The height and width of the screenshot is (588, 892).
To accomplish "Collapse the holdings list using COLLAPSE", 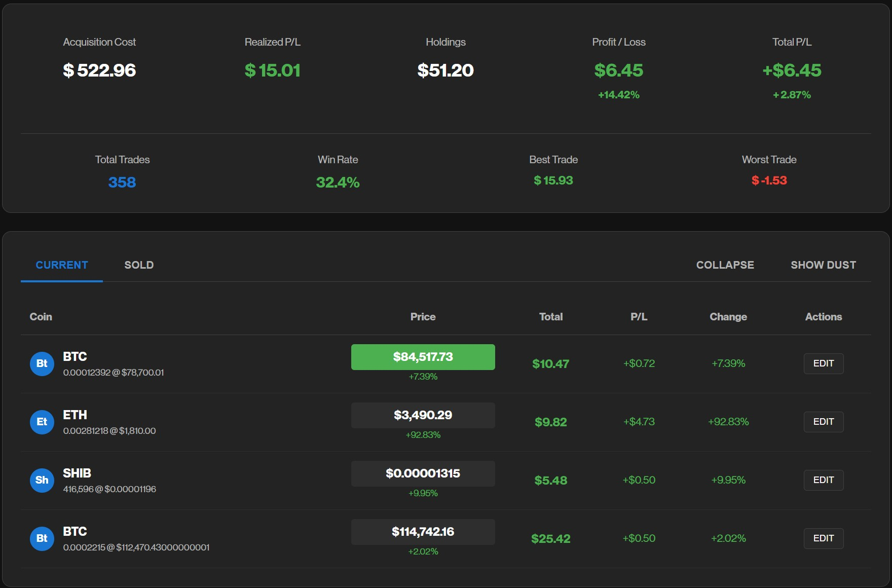I will coord(725,265).
